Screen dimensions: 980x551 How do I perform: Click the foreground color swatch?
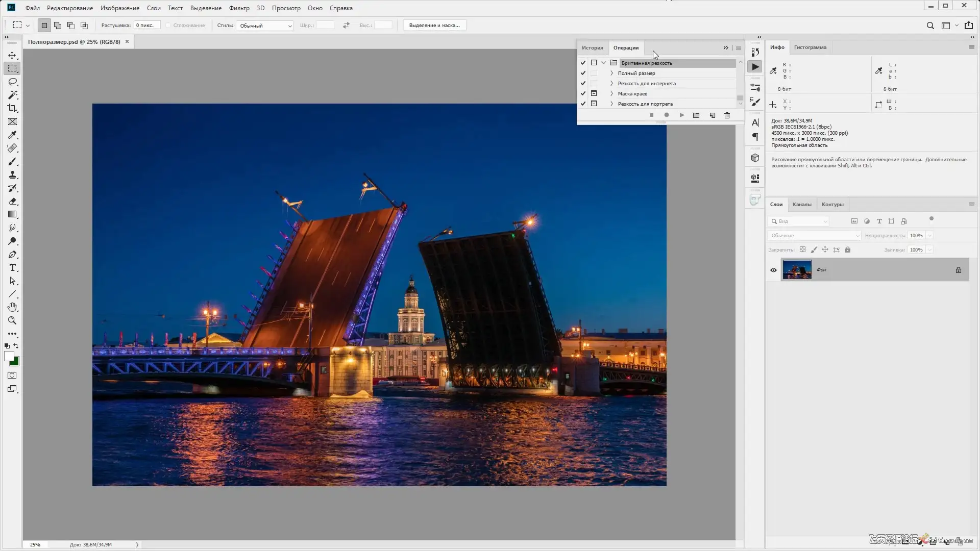(9, 356)
